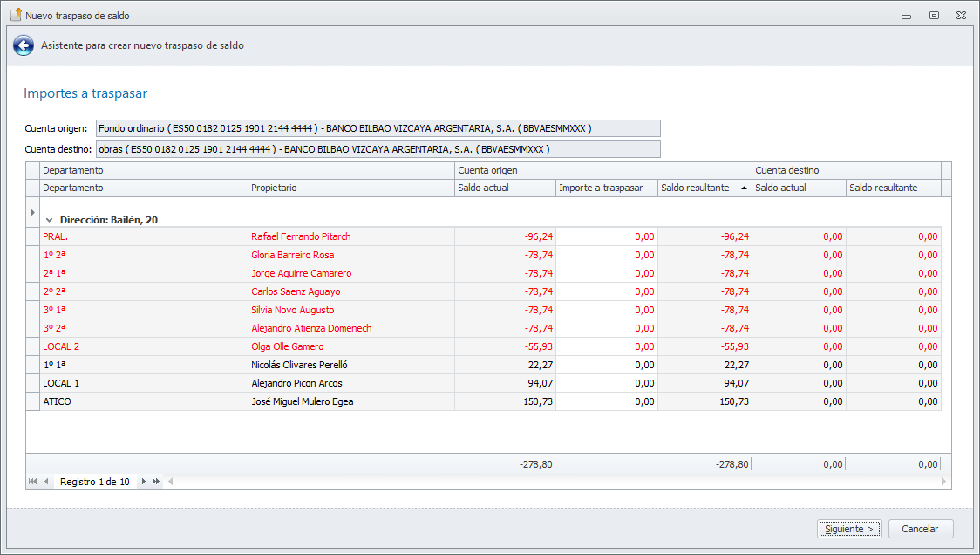This screenshot has height=555, width=980.
Task: Sort by Propietario column header
Action: [350, 188]
